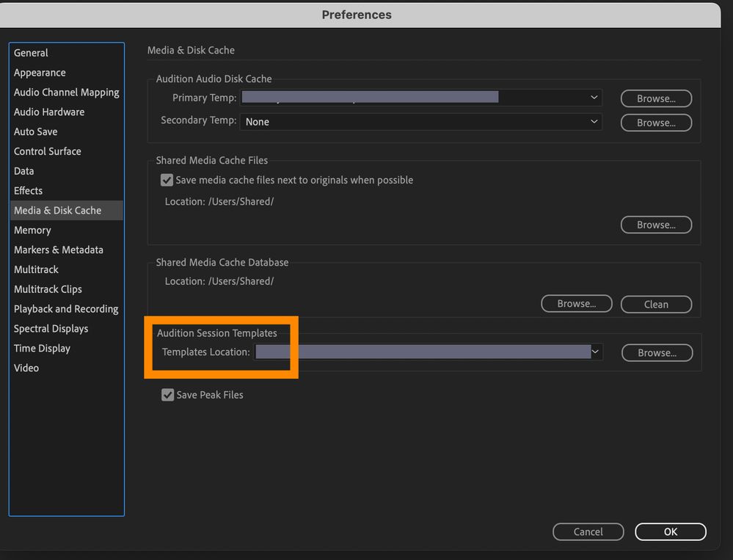Open Spectral Displays settings
The image size is (733, 560).
click(51, 329)
